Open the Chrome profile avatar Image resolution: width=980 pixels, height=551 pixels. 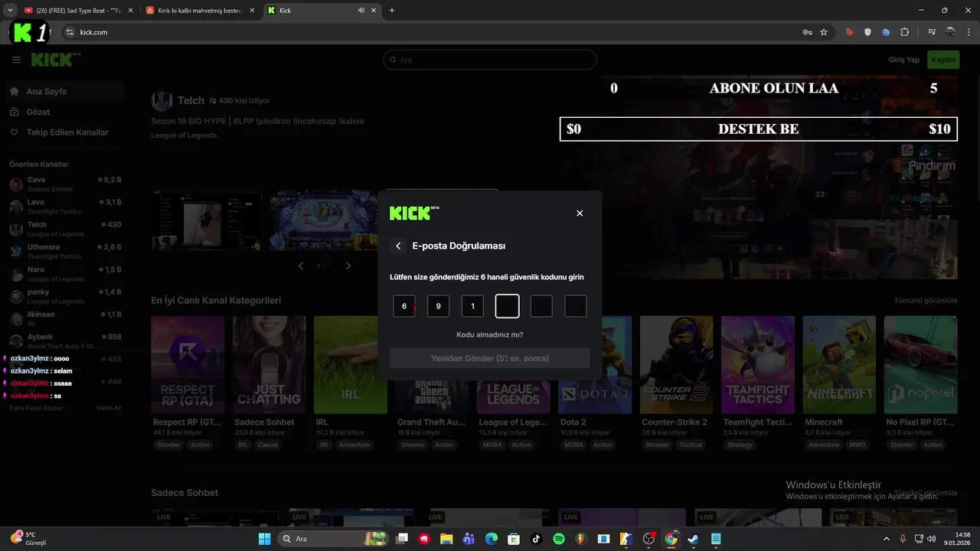950,32
